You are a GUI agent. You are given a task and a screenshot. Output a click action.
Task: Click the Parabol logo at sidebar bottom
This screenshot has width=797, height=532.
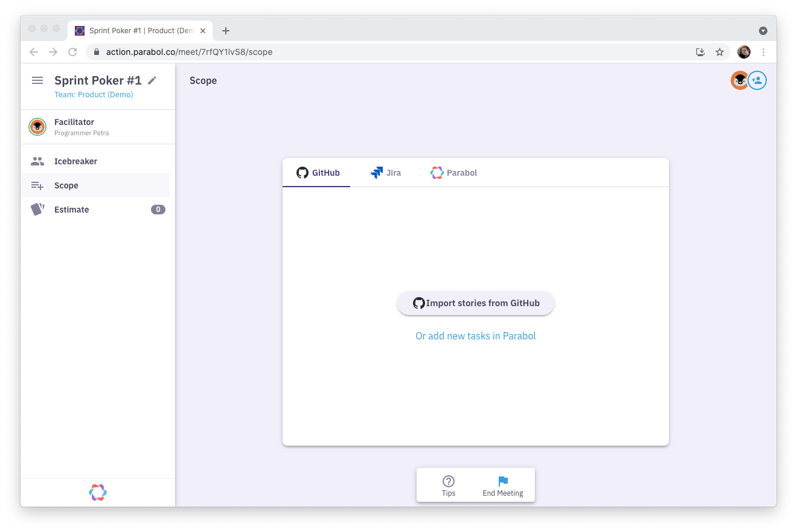(x=97, y=492)
